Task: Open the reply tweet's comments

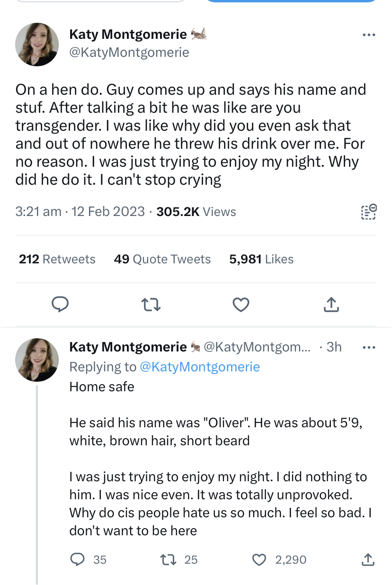Action: click(77, 559)
